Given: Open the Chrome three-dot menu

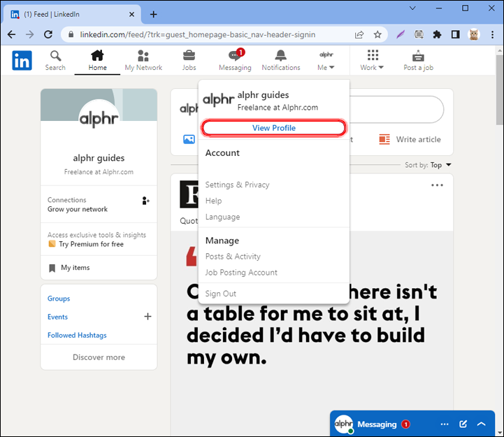Looking at the screenshot, I should (492, 34).
